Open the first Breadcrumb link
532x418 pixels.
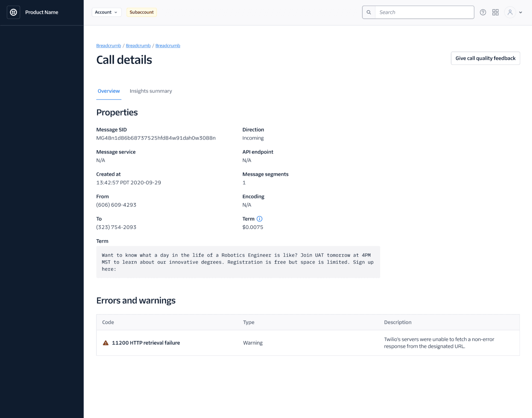coord(108,45)
